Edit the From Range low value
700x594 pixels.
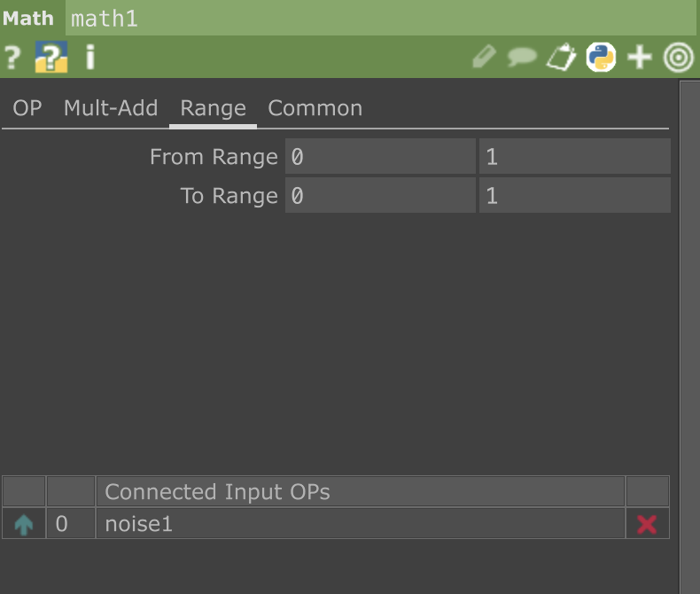[x=380, y=157]
